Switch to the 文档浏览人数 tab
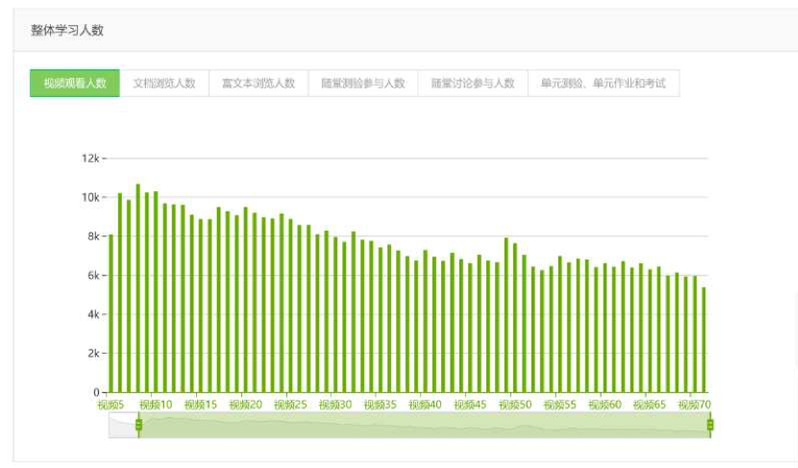 click(x=164, y=84)
